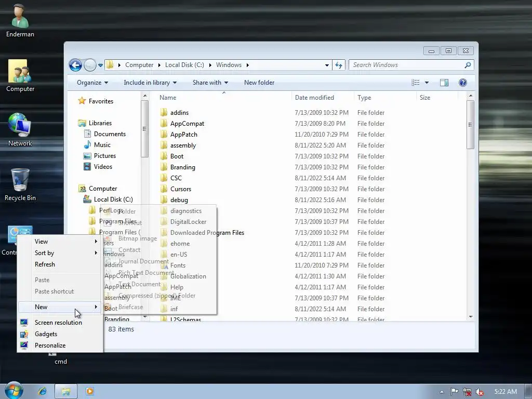This screenshot has width=532, height=399.
Task: Expand the arrow after Windows in breadcrumb
Action: pyautogui.click(x=248, y=65)
